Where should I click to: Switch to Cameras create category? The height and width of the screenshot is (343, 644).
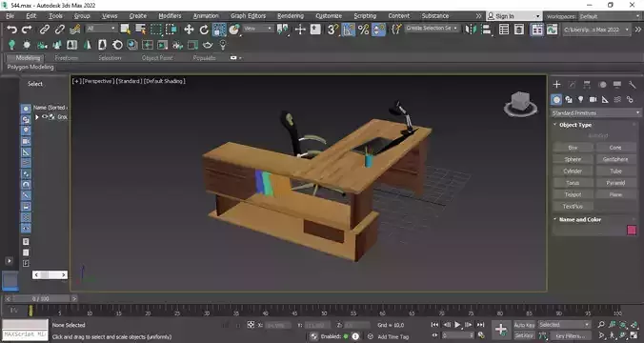pos(593,99)
